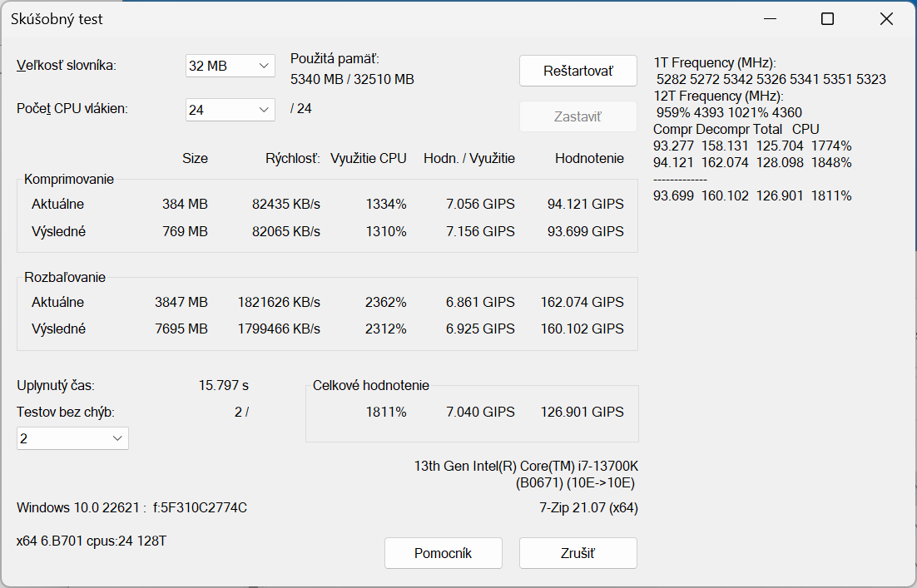Select the Rozbaľovanie group heading
Screen dimensions: 917x588
[65, 277]
